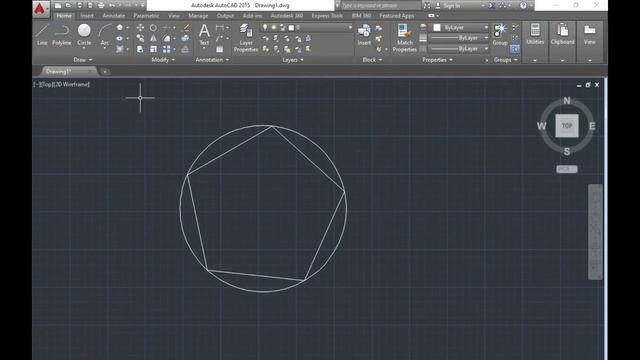The height and width of the screenshot is (360, 640).
Task: Open the ByLayer lineweight dropdown
Action: point(460,38)
